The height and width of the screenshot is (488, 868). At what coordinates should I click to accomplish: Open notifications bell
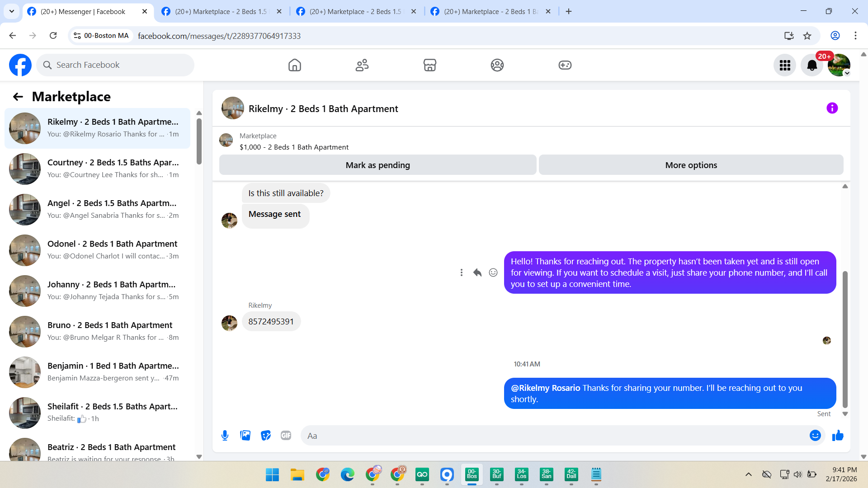(812, 66)
